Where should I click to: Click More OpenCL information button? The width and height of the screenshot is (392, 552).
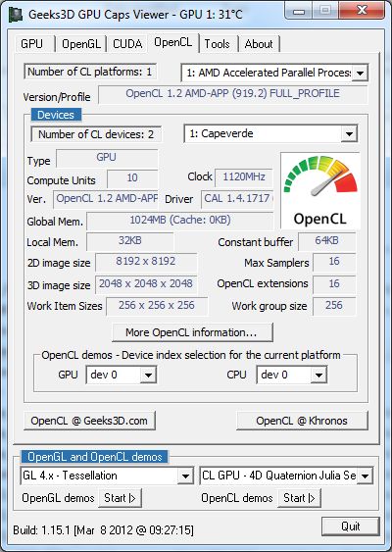192,332
